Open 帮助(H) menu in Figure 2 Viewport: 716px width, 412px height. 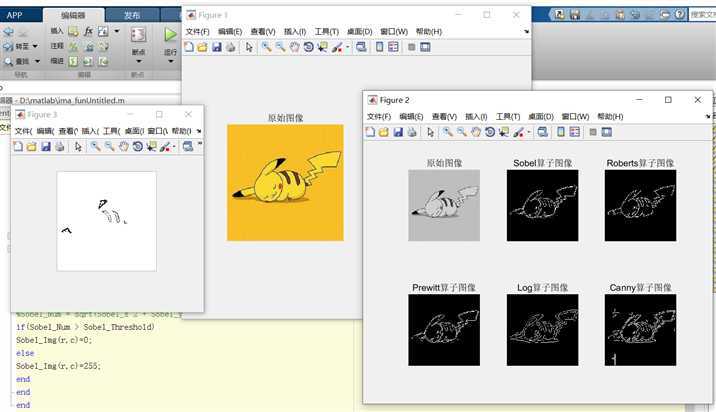click(610, 116)
